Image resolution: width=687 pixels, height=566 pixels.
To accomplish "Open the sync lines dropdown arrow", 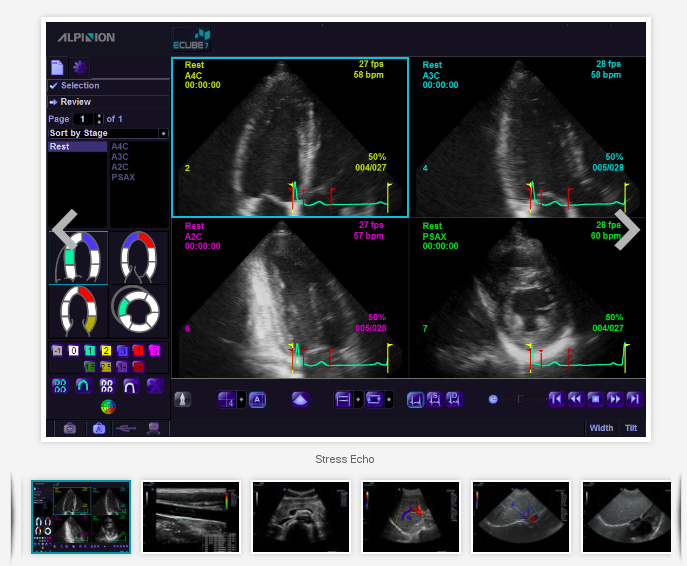I will point(358,400).
